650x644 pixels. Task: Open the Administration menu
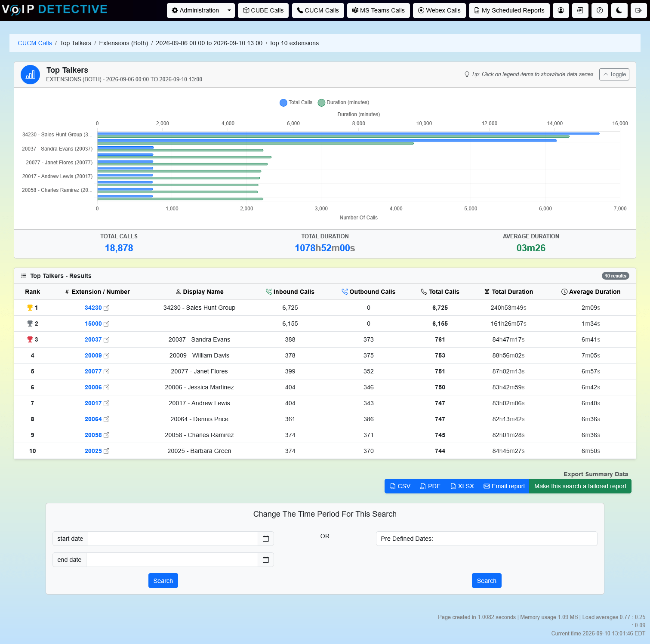pos(195,10)
